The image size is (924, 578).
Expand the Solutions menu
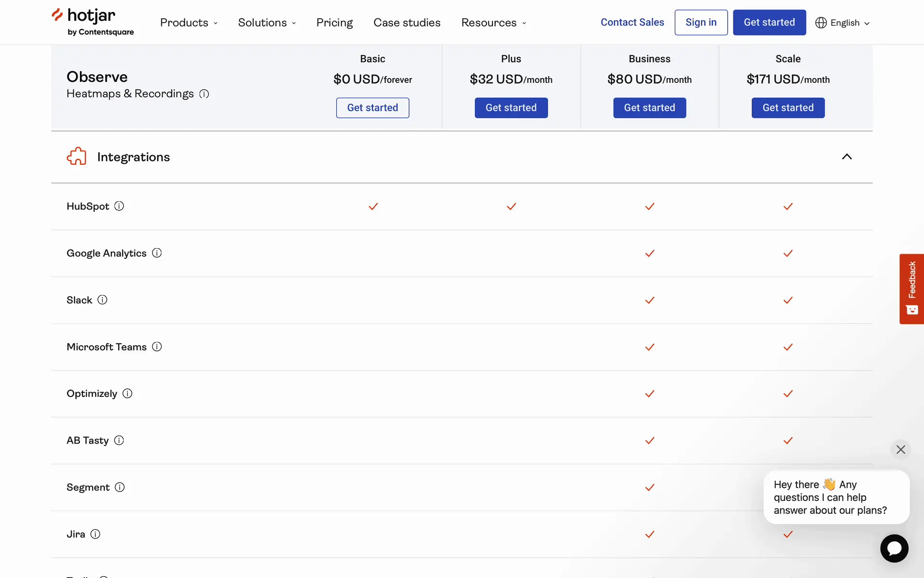tap(267, 23)
